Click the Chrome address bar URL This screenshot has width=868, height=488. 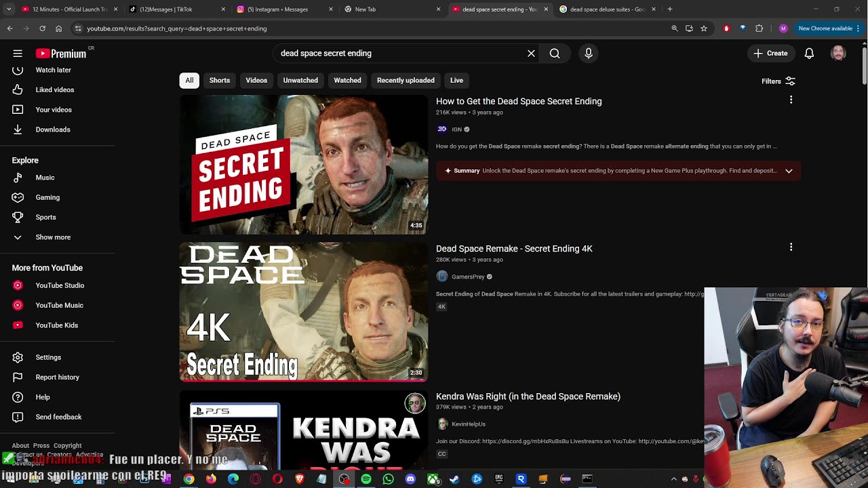pyautogui.click(x=176, y=28)
